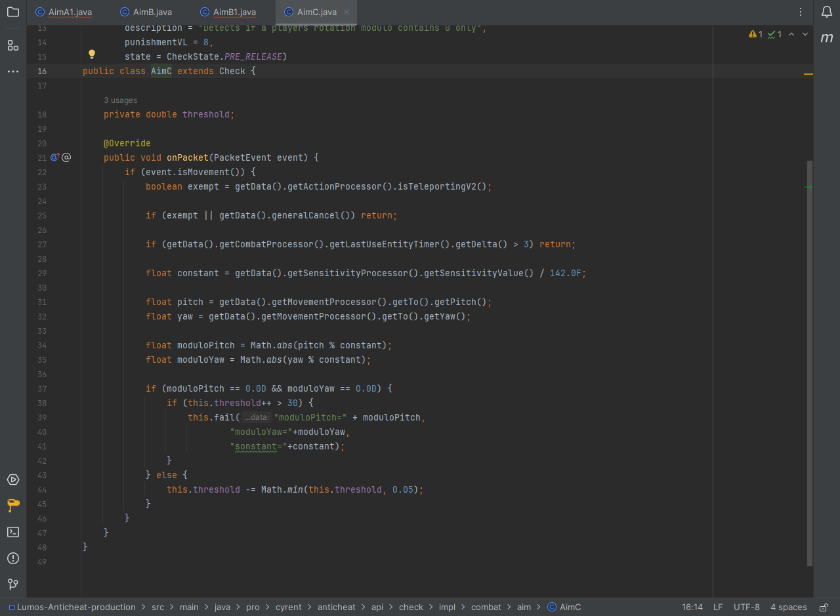
Task: Open the Build hammer tool window
Action: click(x=13, y=506)
